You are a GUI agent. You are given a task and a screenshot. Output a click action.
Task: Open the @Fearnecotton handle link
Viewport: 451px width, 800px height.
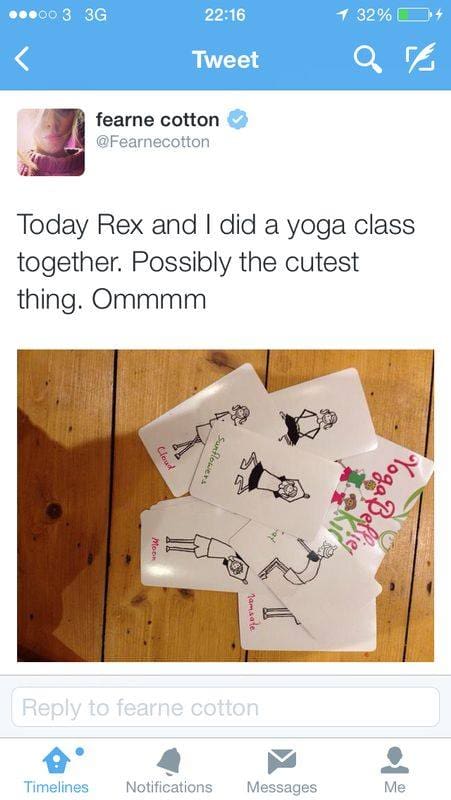[153, 142]
